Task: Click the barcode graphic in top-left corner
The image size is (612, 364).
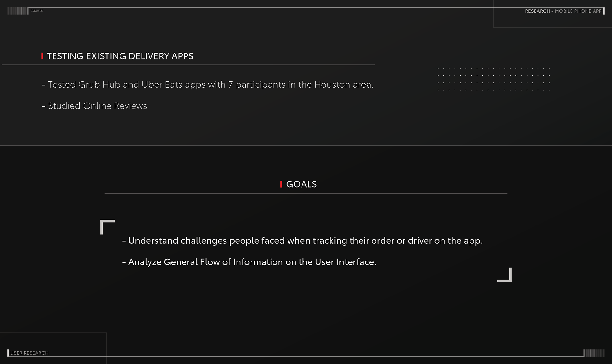Action: 18,11
